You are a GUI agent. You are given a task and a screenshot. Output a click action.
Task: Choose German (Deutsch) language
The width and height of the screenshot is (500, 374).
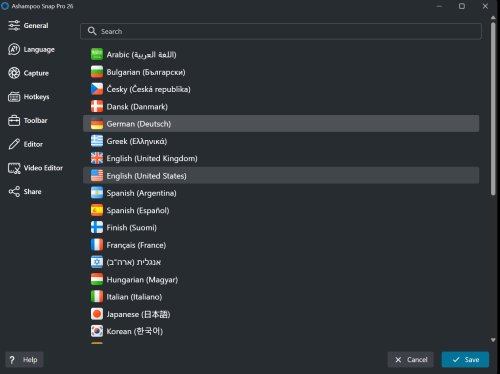click(281, 124)
